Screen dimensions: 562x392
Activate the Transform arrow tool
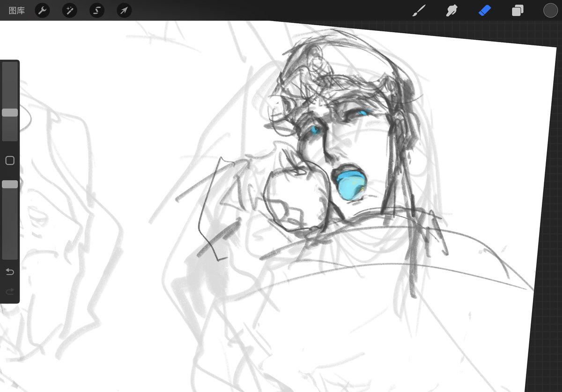[x=124, y=10]
